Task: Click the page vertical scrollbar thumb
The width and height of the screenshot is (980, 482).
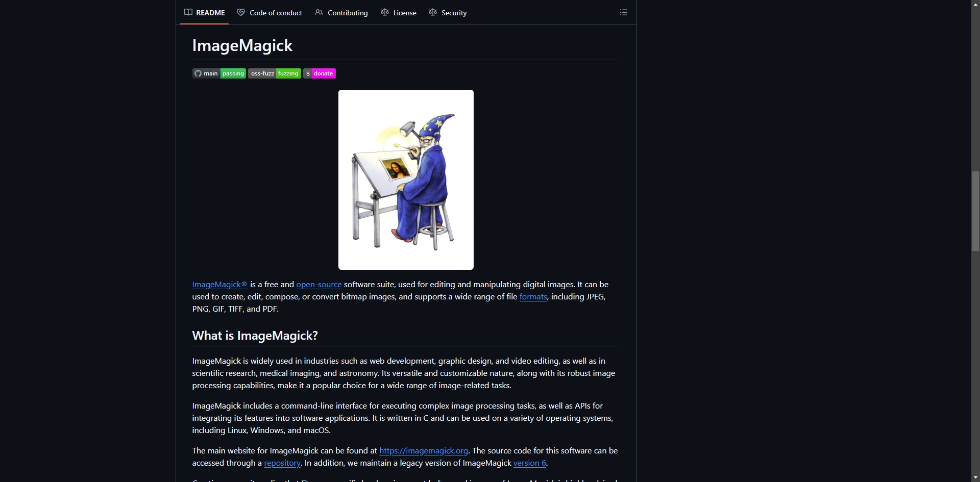Action: point(975,211)
